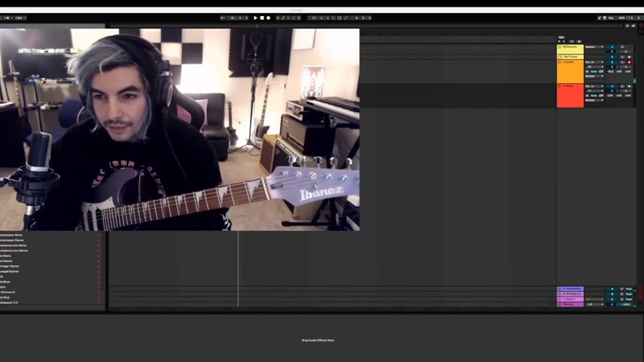Unfold the Ref Track track
Image resolution: width=644 pixels, height=362 pixels.
pyautogui.click(x=561, y=57)
